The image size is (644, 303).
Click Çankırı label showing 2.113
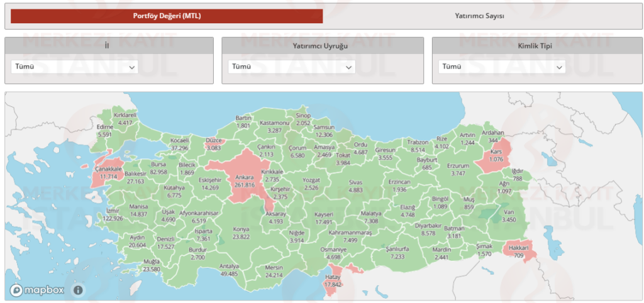(267, 150)
